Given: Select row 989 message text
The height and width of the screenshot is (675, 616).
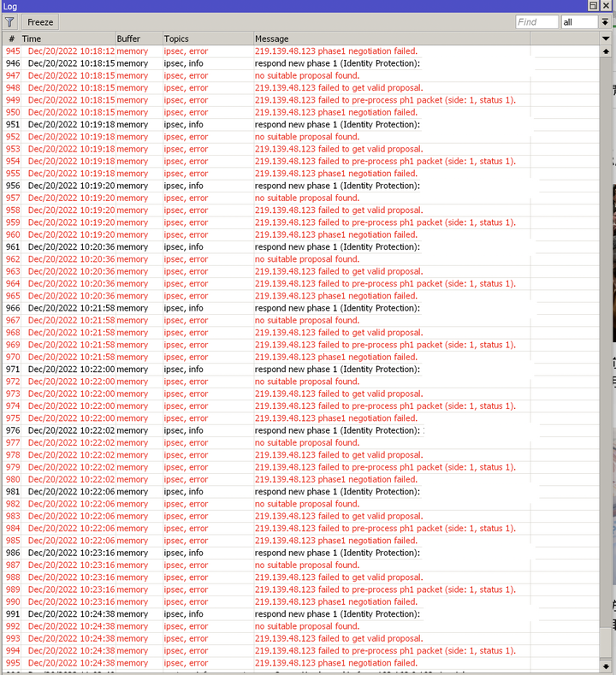Looking at the screenshot, I should [385, 589].
